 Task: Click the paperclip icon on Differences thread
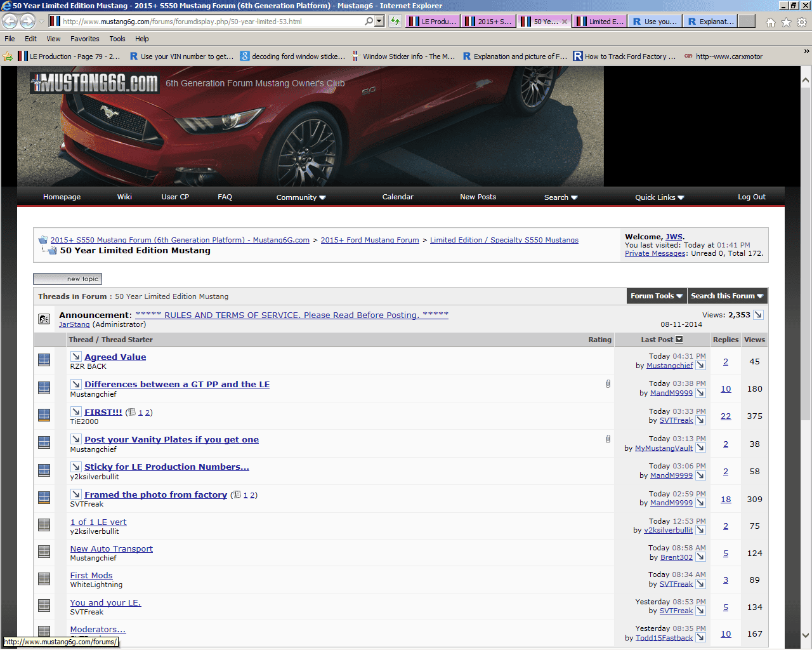(608, 383)
